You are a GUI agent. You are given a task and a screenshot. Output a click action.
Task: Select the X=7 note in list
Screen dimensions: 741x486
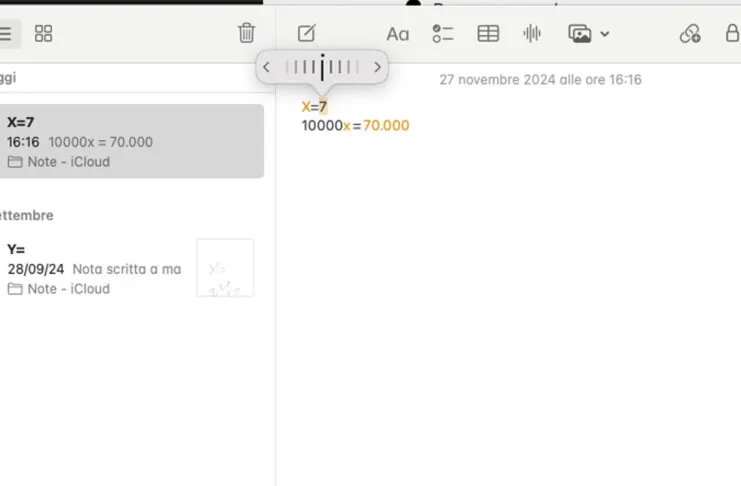click(131, 141)
